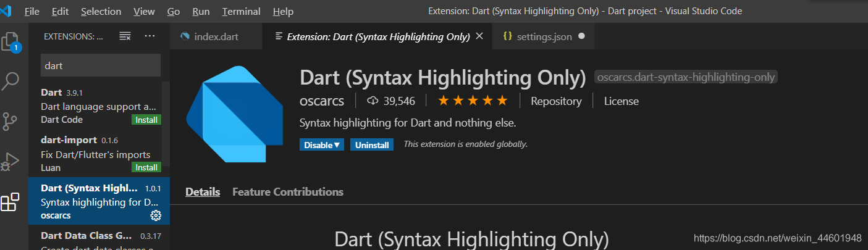This screenshot has width=868, height=250.
Task: Open the Run menu
Action: click(201, 12)
